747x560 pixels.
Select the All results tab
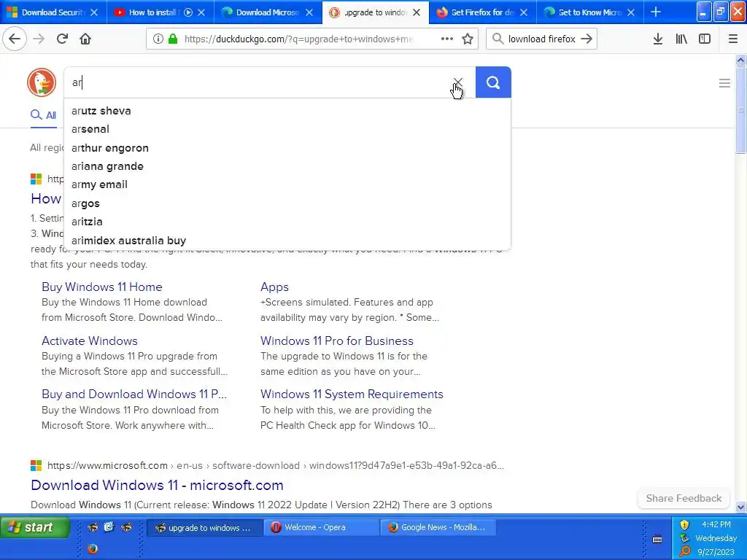pos(43,115)
